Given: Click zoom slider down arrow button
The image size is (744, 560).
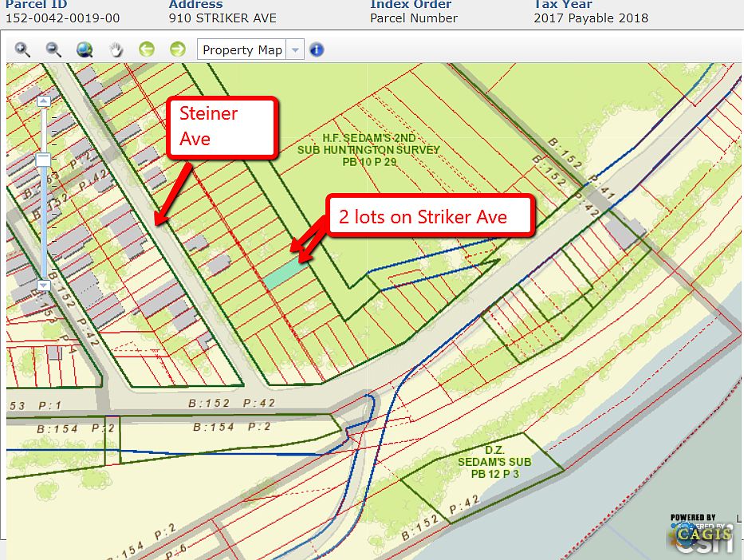Looking at the screenshot, I should point(44,286).
